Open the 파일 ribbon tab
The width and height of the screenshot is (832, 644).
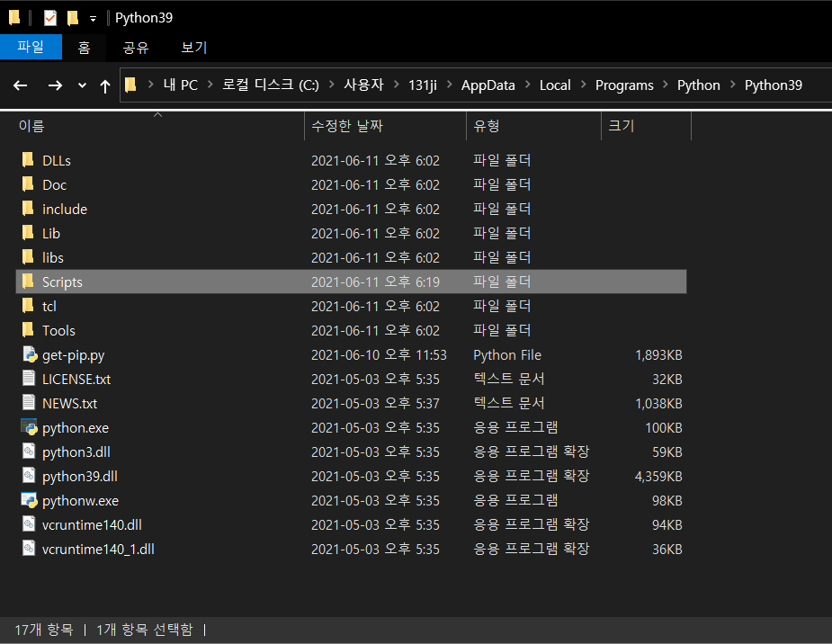(31, 47)
